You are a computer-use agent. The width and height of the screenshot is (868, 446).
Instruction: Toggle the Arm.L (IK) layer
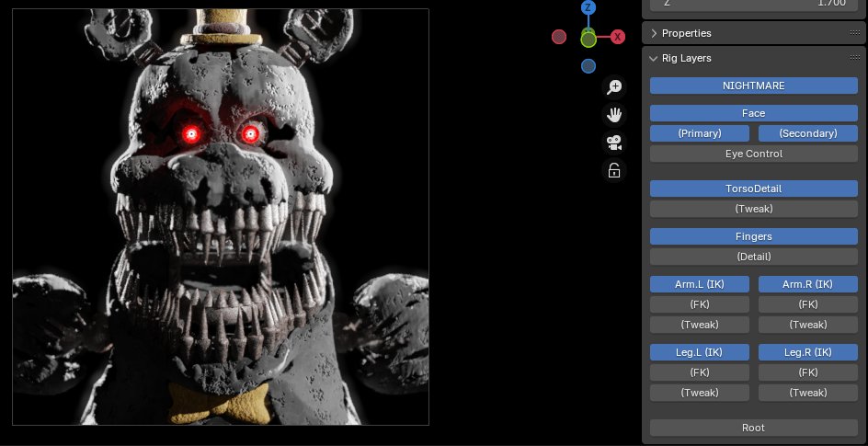pyautogui.click(x=699, y=284)
